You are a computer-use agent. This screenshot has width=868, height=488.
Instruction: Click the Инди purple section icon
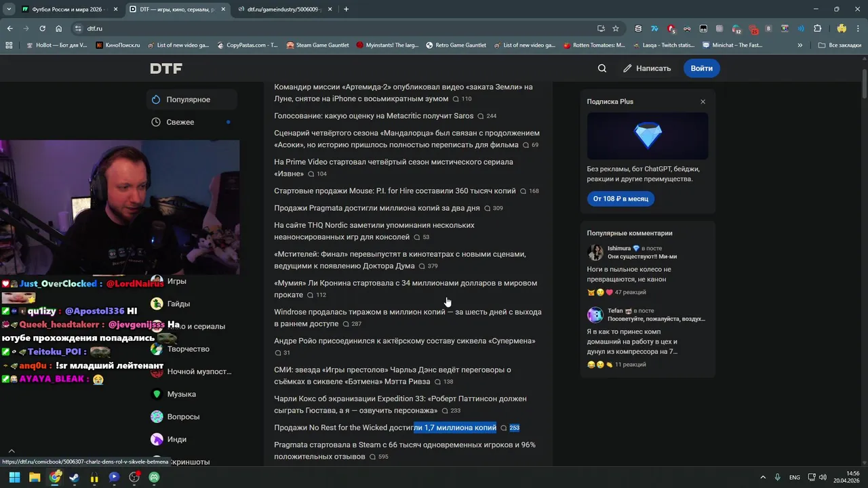pos(157,439)
